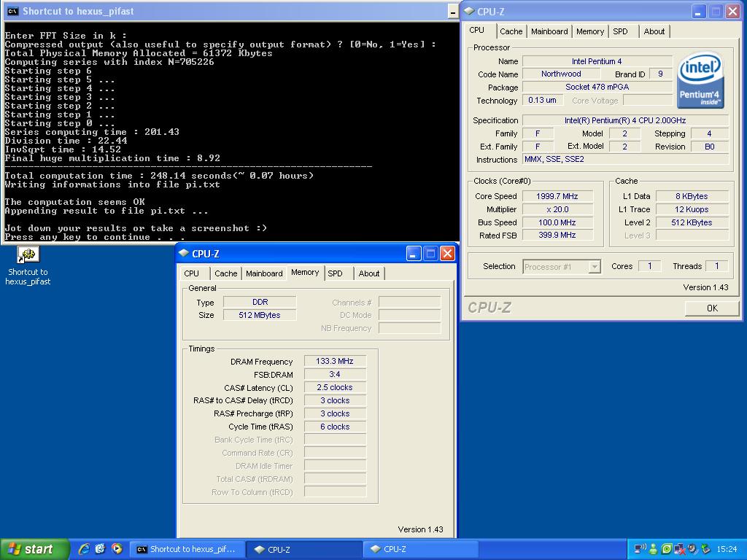Switch to Memory tab in right CPU-Z window

[x=589, y=31]
